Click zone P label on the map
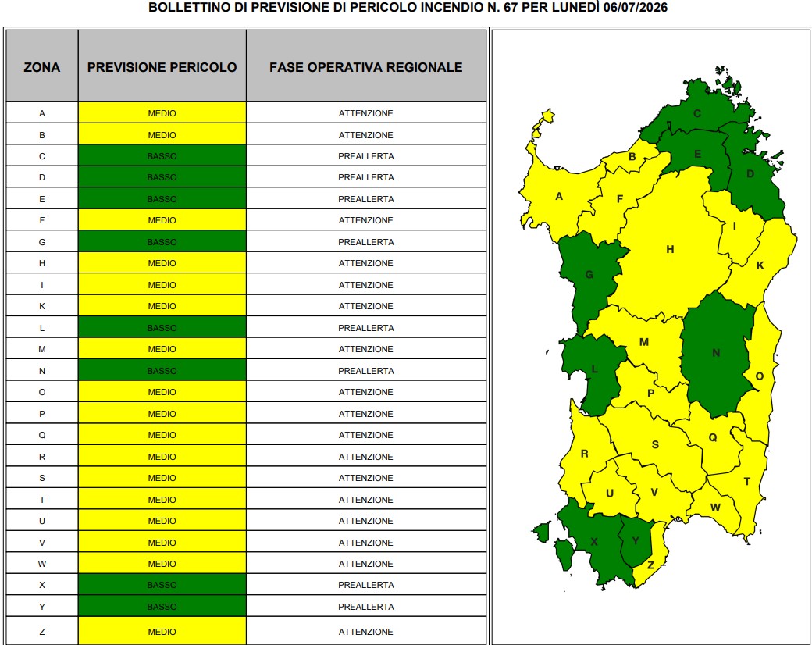This screenshot has width=812, height=645. point(651,394)
